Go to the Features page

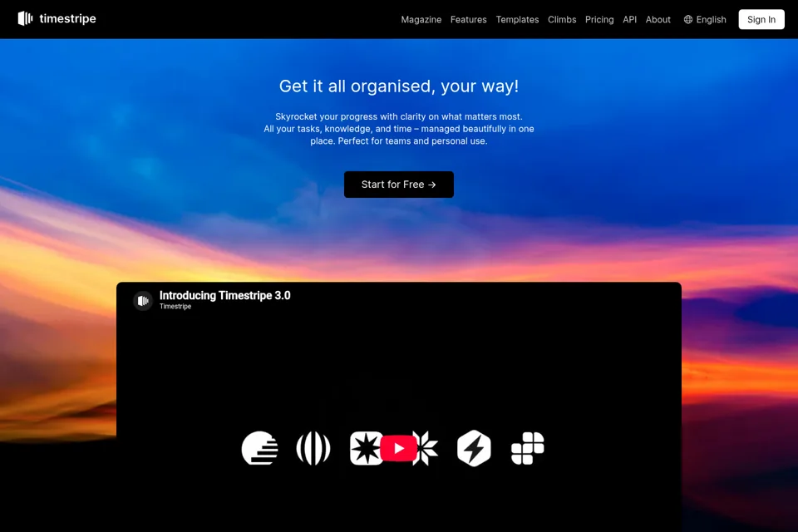468,19
